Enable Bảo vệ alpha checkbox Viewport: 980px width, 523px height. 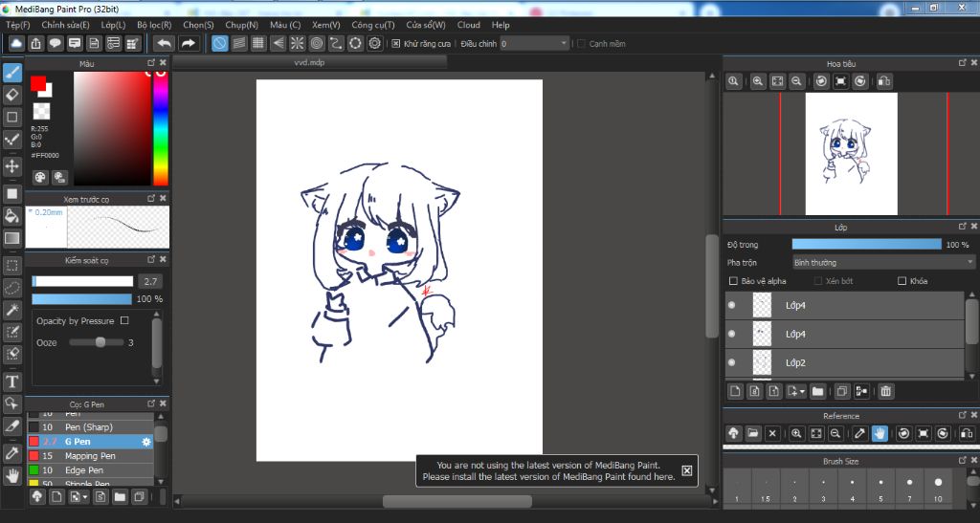(733, 281)
